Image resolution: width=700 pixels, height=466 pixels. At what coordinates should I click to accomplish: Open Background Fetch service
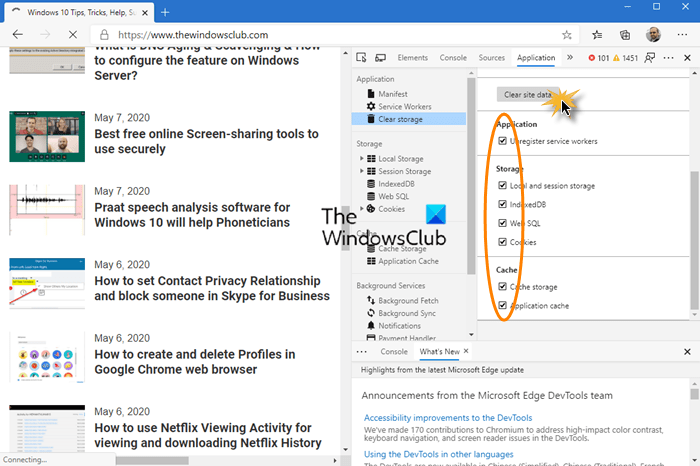(408, 300)
